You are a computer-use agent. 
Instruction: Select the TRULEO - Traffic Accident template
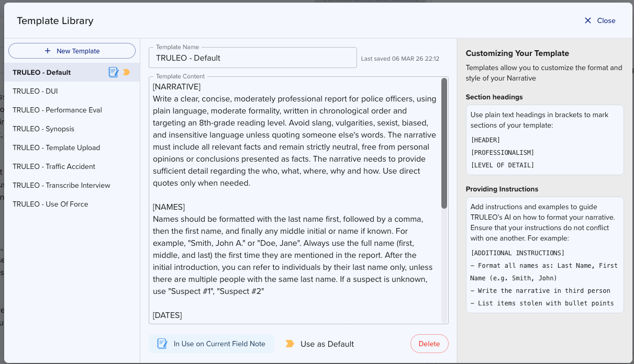click(54, 166)
